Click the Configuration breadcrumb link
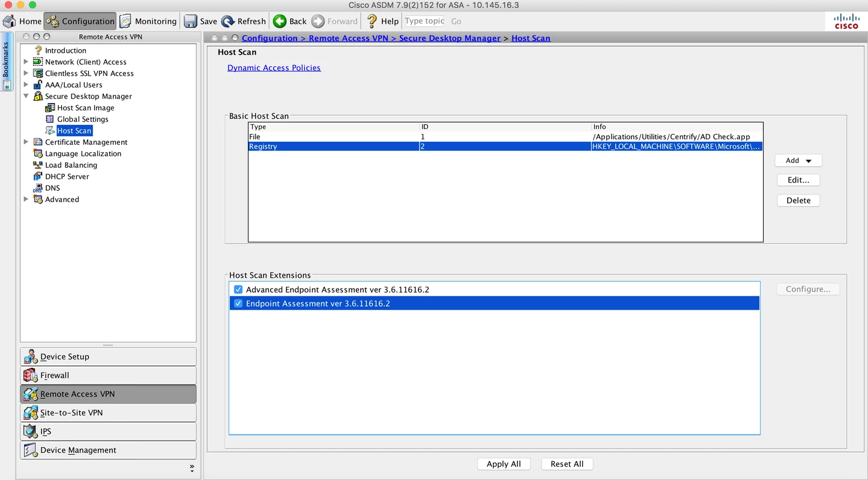 click(270, 38)
